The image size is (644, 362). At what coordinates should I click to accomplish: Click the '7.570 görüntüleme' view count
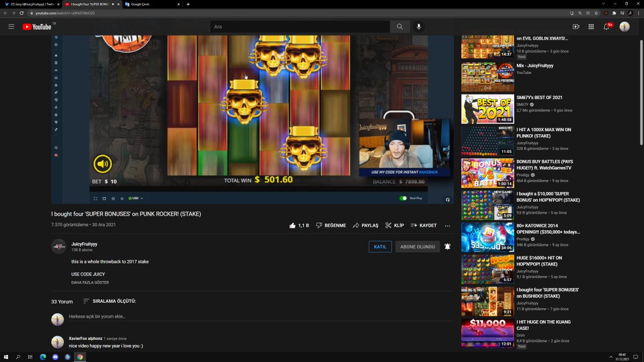point(70,225)
